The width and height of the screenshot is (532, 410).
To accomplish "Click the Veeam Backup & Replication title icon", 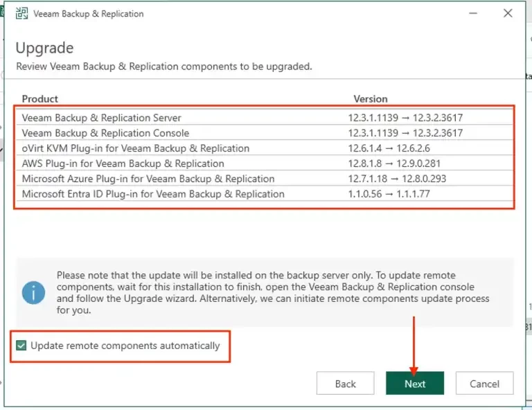I will 21,14.
